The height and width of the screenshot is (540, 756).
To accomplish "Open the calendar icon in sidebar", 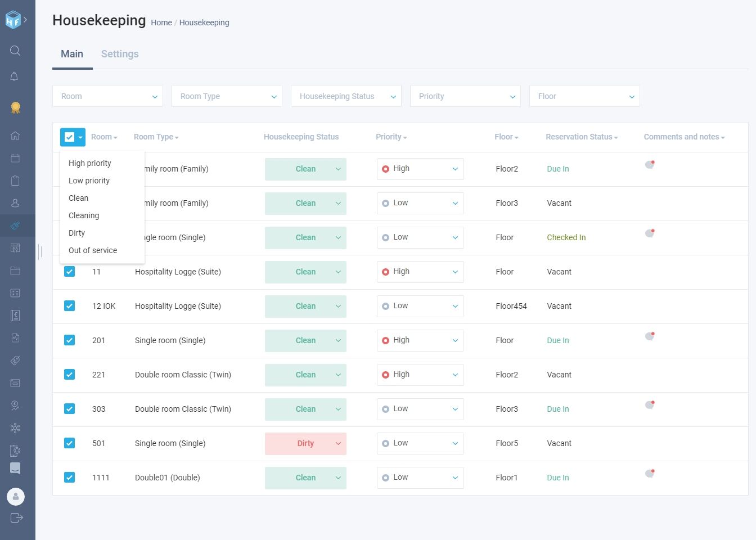I will coord(15,158).
